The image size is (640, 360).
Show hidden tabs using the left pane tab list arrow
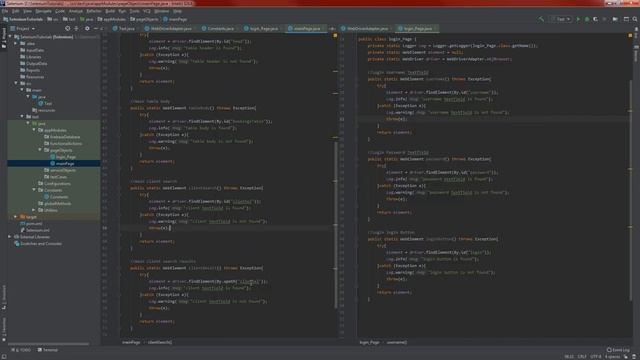(x=332, y=29)
